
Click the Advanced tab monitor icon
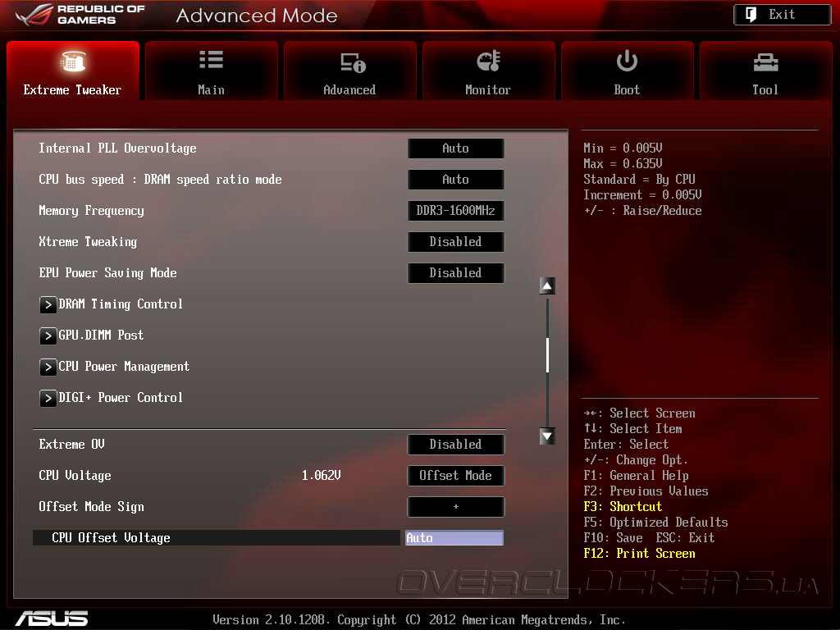point(353,62)
